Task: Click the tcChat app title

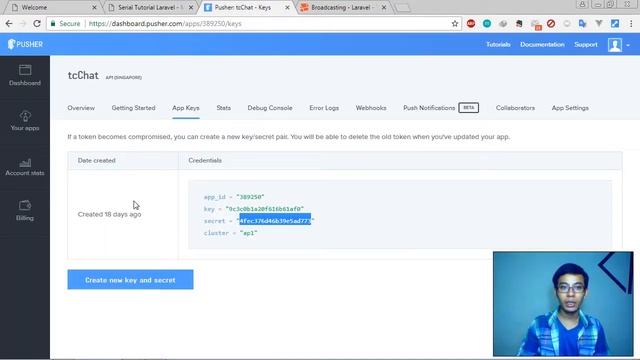Action: point(83,76)
